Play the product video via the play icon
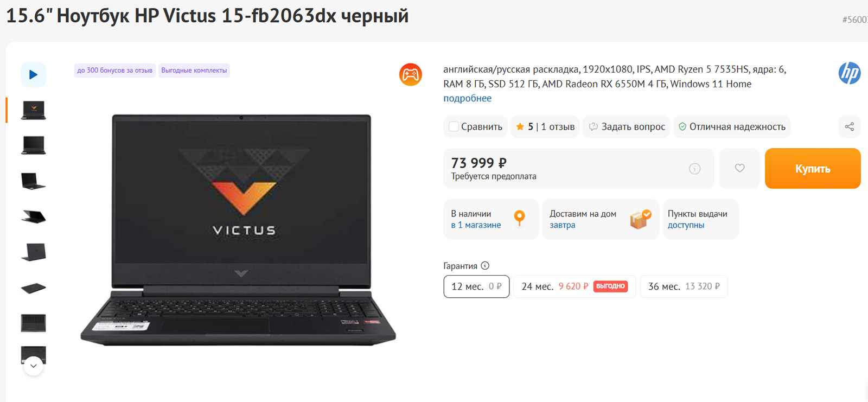Viewport: 868px width, 402px height. click(x=33, y=74)
